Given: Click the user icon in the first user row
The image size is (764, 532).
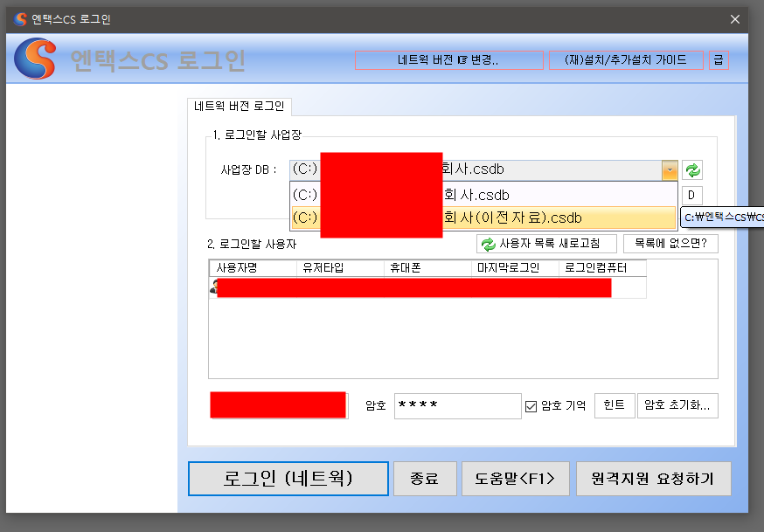Looking at the screenshot, I should (212, 287).
